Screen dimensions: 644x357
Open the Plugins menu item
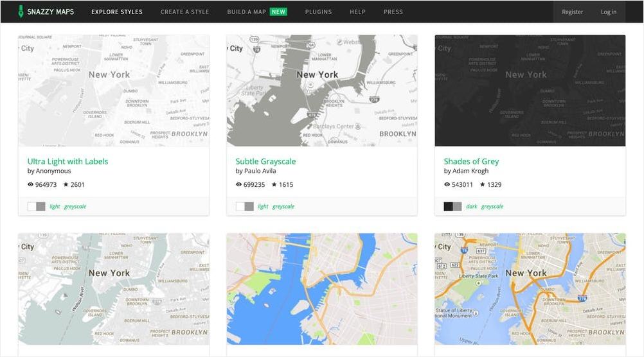[318, 12]
